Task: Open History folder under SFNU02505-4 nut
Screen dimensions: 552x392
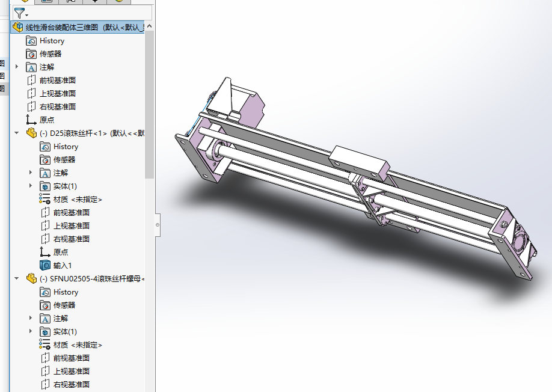Action: coord(59,292)
